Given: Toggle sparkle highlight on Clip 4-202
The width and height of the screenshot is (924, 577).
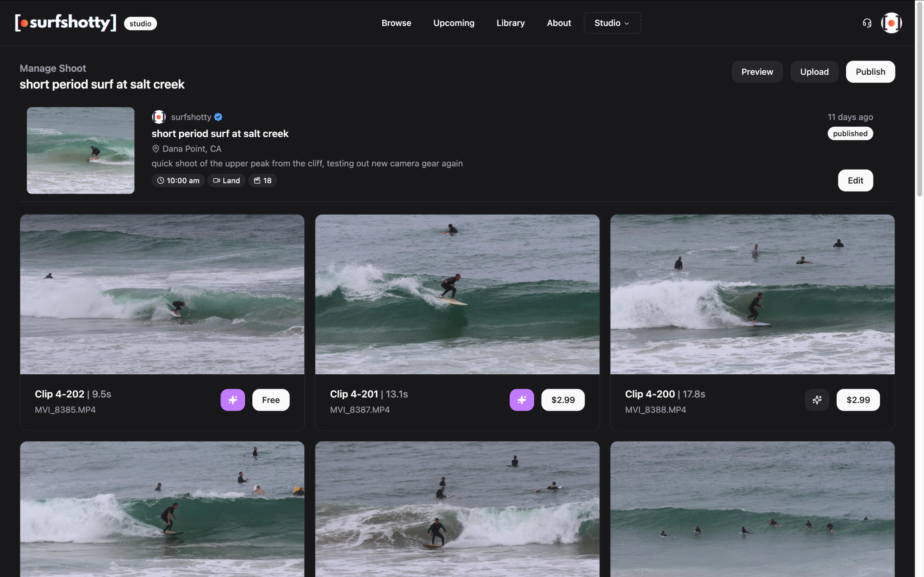Looking at the screenshot, I should tap(232, 400).
